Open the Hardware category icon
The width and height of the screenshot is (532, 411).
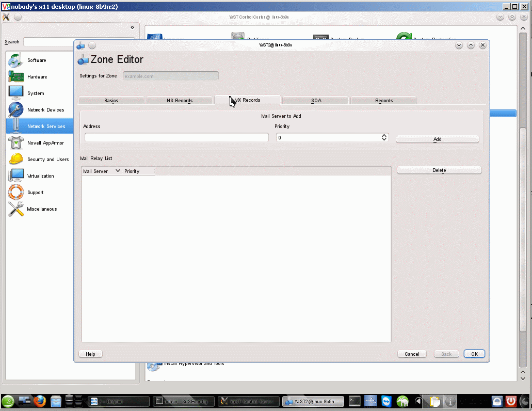pyautogui.click(x=15, y=77)
